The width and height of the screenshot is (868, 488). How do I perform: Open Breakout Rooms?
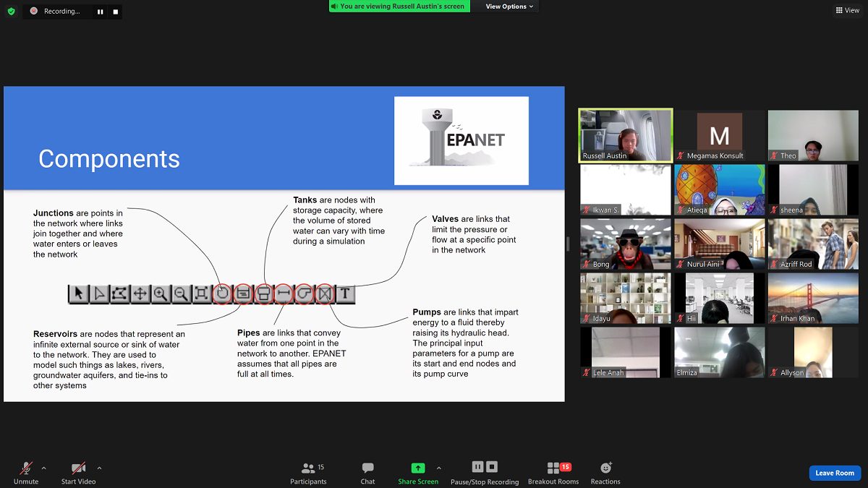pyautogui.click(x=553, y=473)
